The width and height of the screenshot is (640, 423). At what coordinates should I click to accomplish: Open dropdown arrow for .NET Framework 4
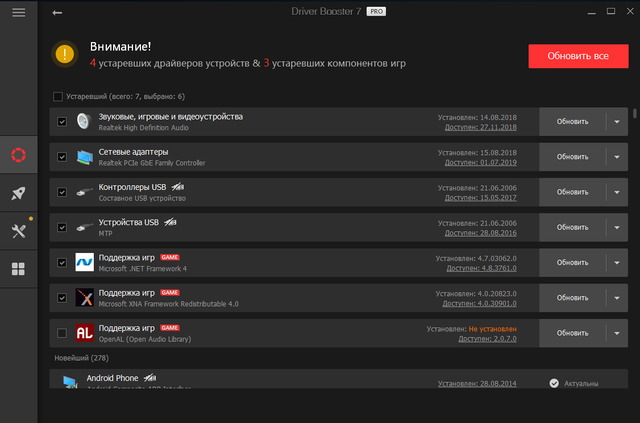(x=617, y=263)
